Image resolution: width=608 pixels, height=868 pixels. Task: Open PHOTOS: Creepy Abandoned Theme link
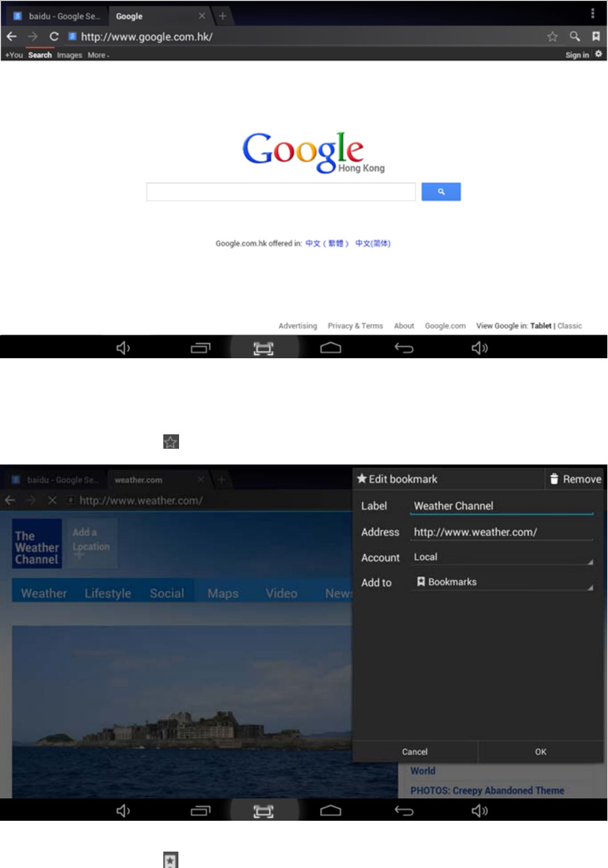[x=487, y=791]
